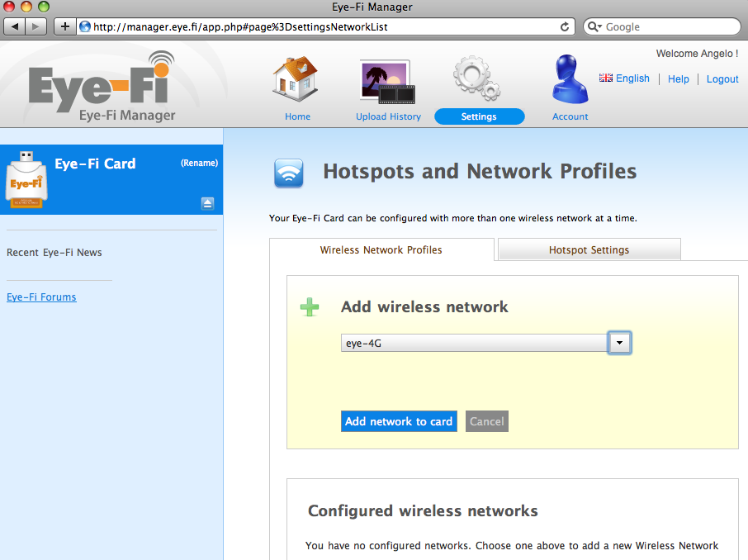Switch to the Wireless Network Profiles tab
The image size is (748, 560).
381,249
